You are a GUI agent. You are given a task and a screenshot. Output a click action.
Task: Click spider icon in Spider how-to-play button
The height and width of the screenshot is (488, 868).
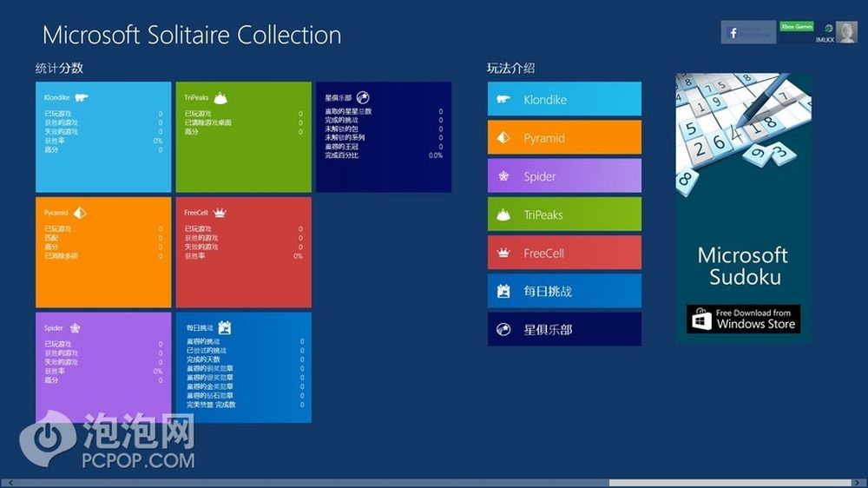[x=503, y=176]
